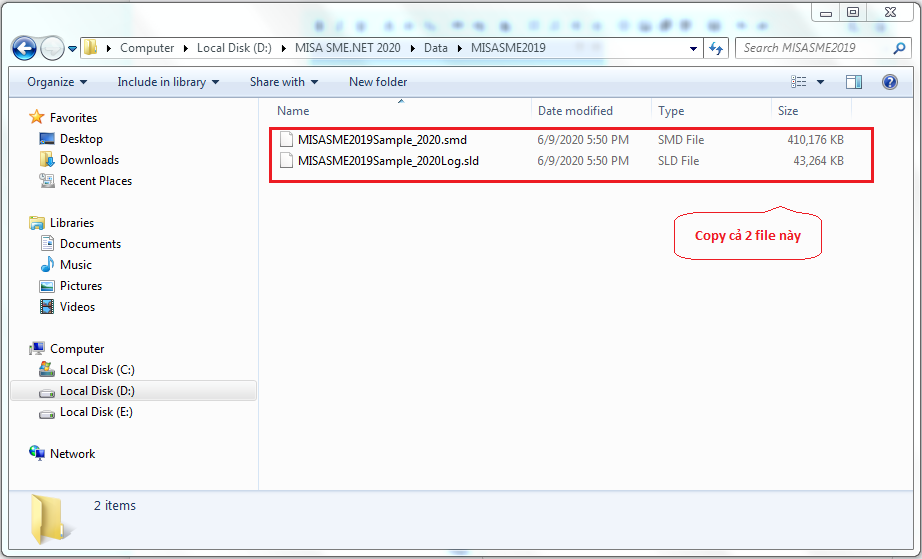The image size is (922, 559).
Task: Select file MISASME2019Sample_2020Log.sld
Action: pos(388,161)
